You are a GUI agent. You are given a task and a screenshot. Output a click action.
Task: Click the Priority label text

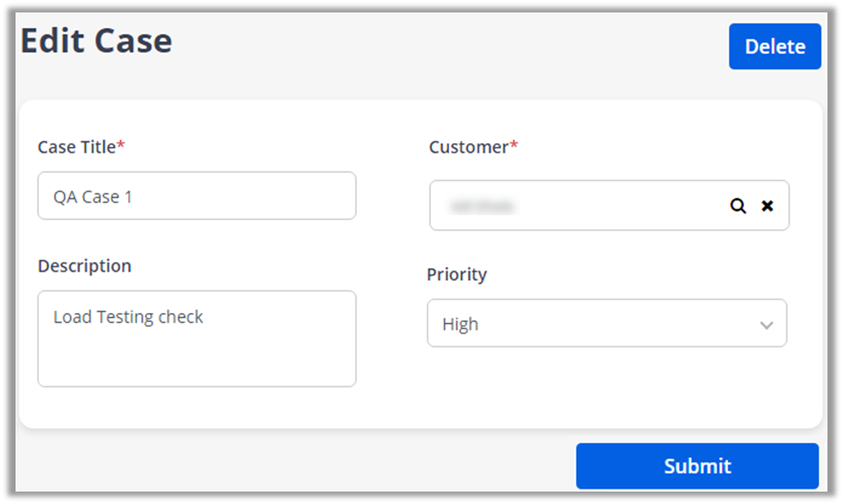click(x=456, y=274)
